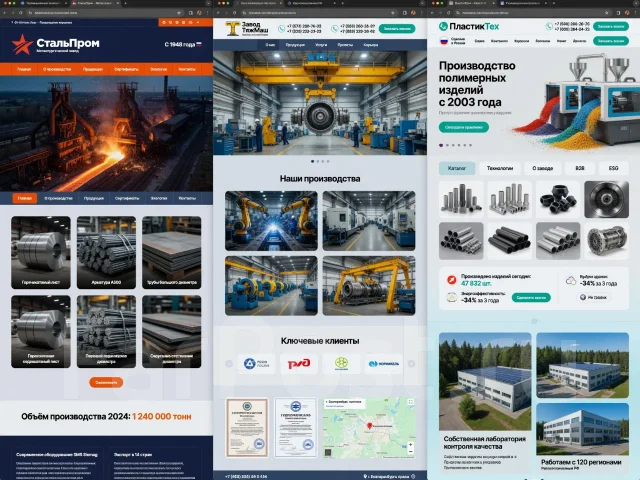Viewport: 640px width, 480px height.
Task: Click "1 240 000 тонн" production figure
Action: (x=162, y=416)
